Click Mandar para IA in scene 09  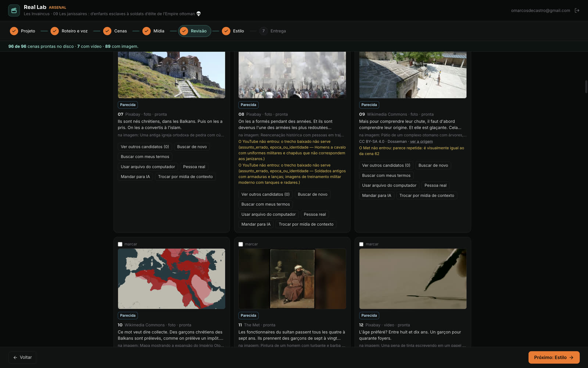(x=377, y=195)
